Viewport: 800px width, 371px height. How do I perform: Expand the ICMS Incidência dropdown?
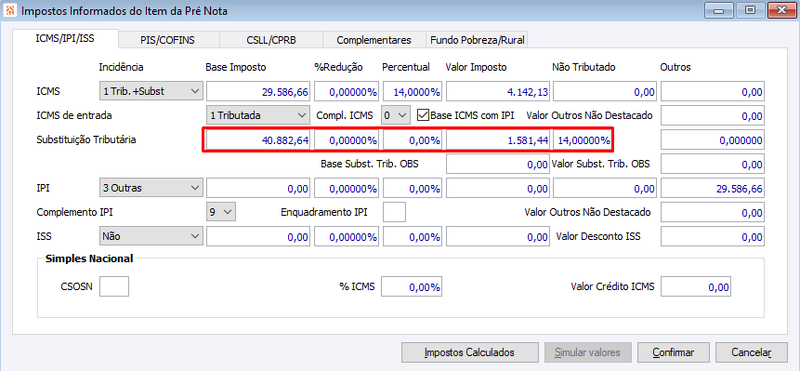(x=151, y=91)
